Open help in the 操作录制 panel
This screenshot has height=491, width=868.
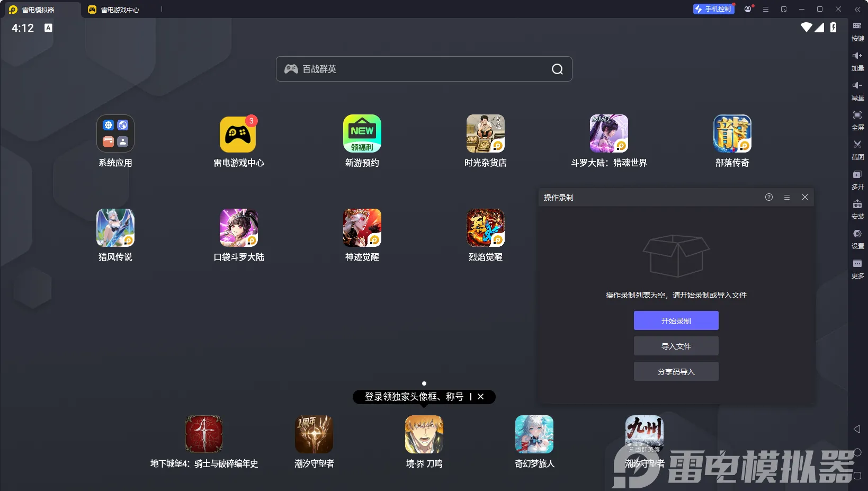[769, 197]
